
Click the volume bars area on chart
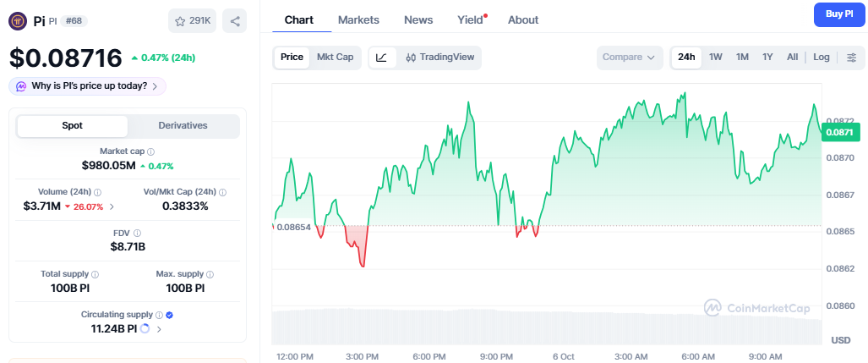click(x=547, y=327)
